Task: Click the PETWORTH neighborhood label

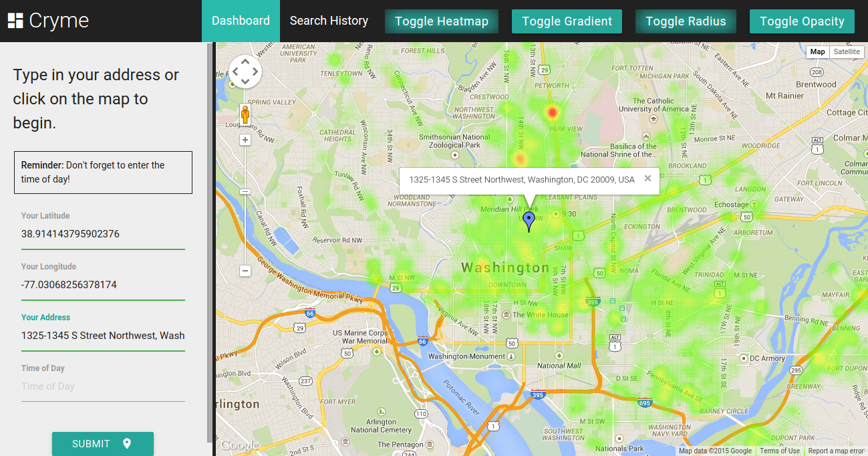Action: [x=552, y=86]
